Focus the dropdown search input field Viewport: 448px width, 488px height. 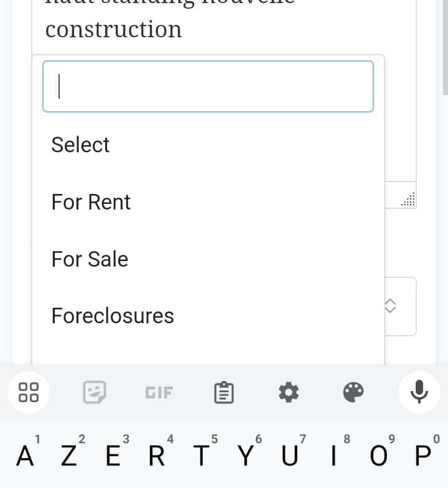coord(208,86)
